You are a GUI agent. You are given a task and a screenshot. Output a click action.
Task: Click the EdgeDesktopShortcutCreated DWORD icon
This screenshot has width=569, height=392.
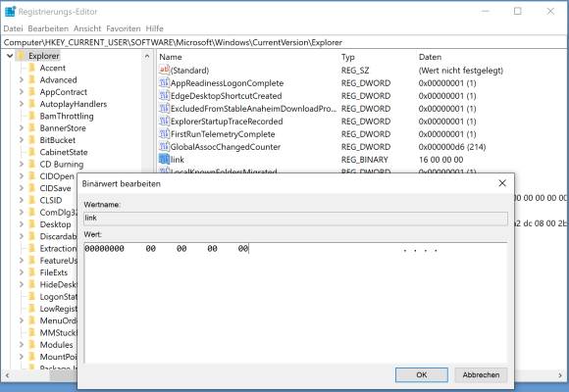tap(164, 96)
